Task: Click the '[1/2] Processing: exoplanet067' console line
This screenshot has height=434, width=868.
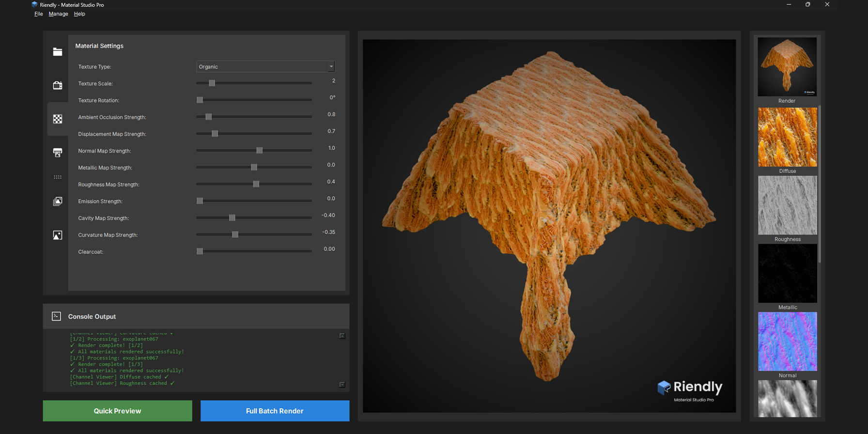Action: coord(114,339)
